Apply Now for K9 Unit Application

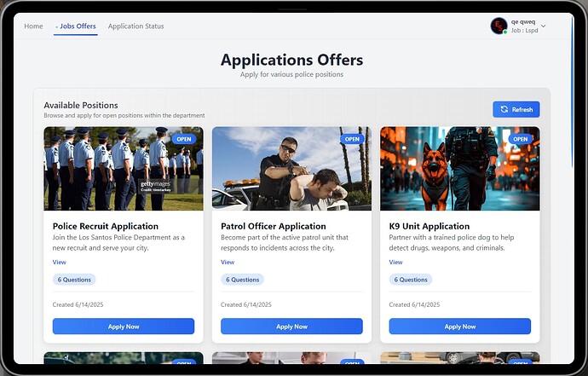pyautogui.click(x=460, y=327)
